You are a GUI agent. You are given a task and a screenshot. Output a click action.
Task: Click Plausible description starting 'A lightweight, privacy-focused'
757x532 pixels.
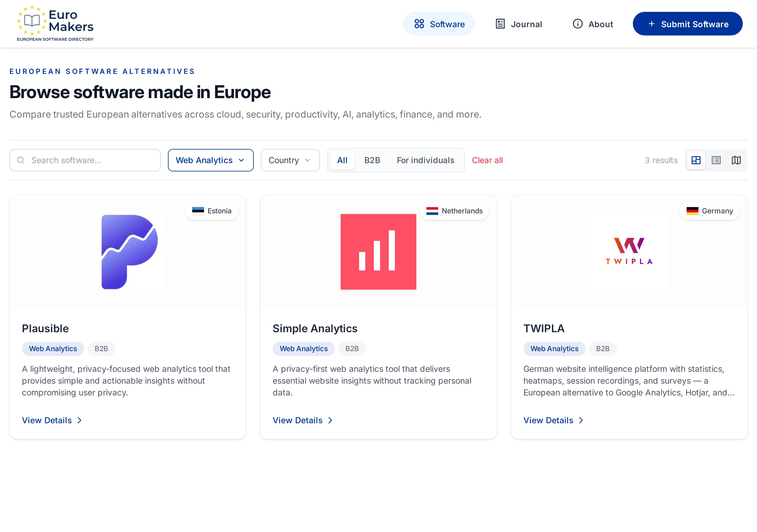click(126, 381)
